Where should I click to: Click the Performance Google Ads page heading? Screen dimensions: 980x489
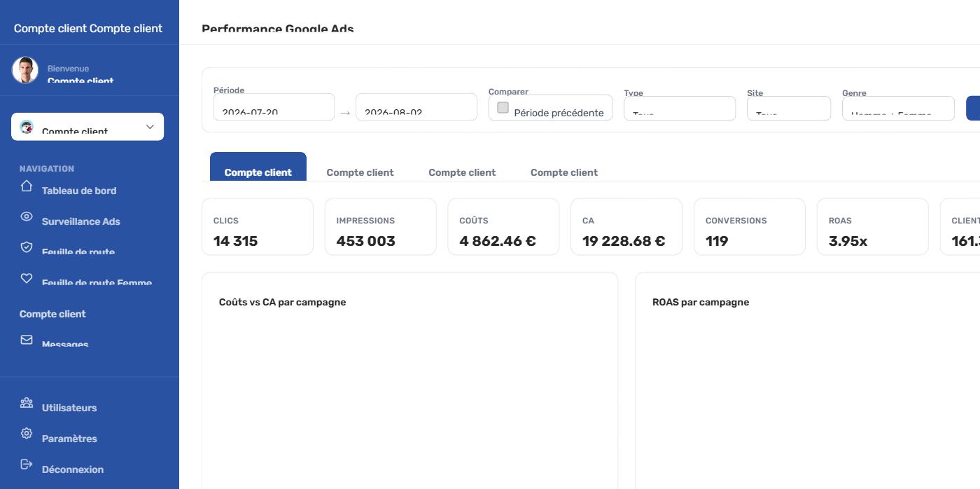pyautogui.click(x=278, y=29)
